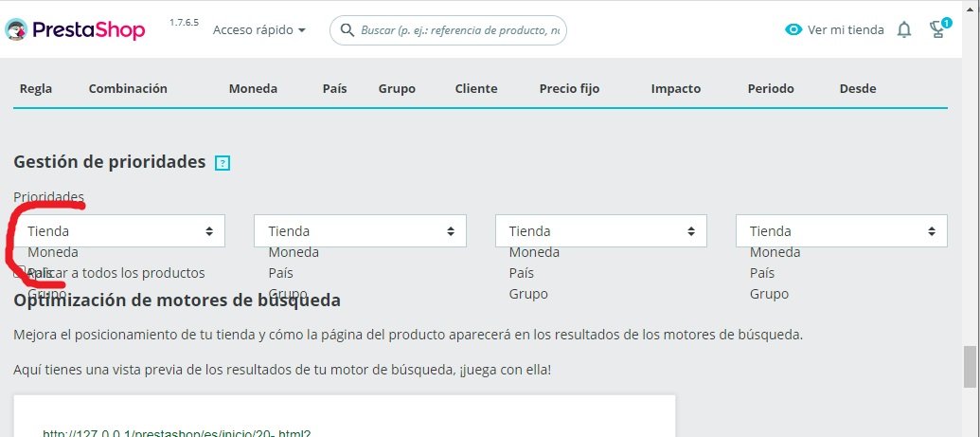Open the notifications bell
Image resolution: width=980 pixels, height=437 pixels.
pyautogui.click(x=904, y=29)
